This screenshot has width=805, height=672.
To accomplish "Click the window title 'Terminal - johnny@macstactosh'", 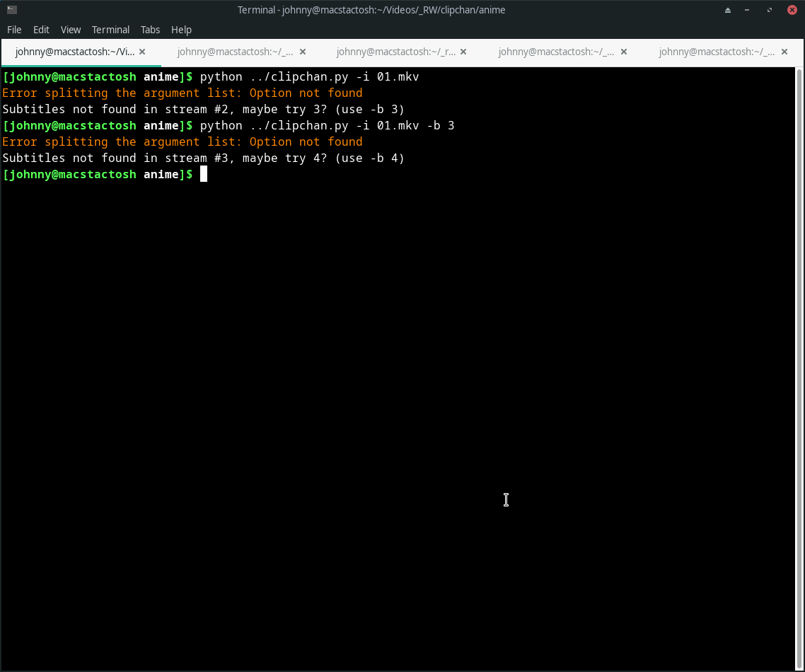I will pyautogui.click(x=371, y=10).
